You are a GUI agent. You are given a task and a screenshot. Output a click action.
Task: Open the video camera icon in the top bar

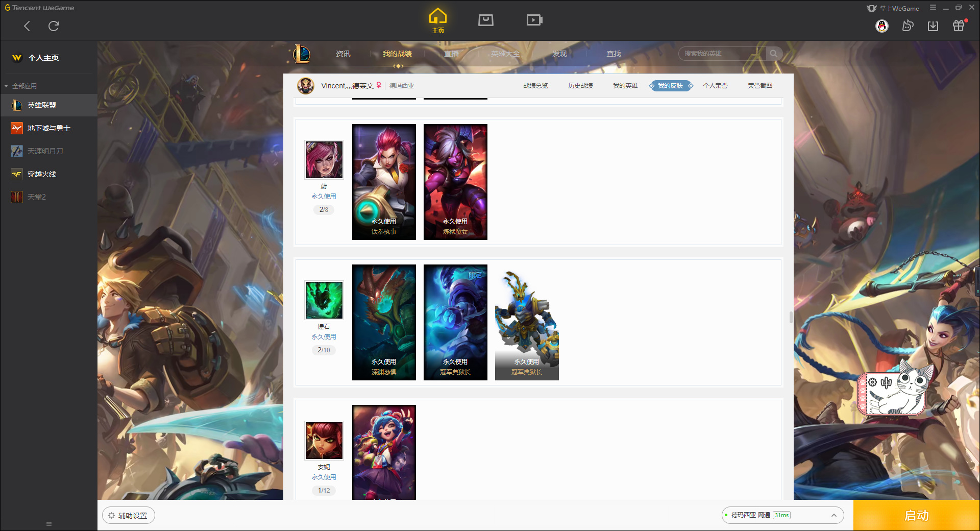coord(534,20)
